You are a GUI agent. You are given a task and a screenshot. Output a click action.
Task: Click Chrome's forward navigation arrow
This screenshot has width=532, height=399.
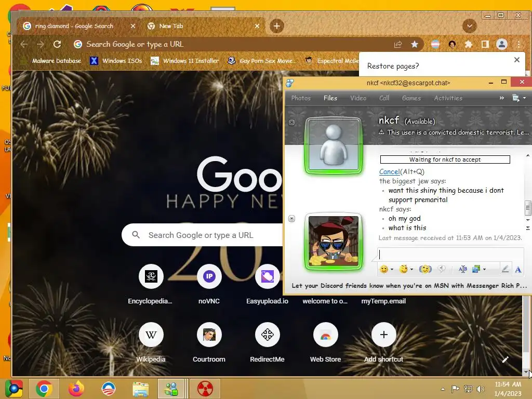click(41, 45)
